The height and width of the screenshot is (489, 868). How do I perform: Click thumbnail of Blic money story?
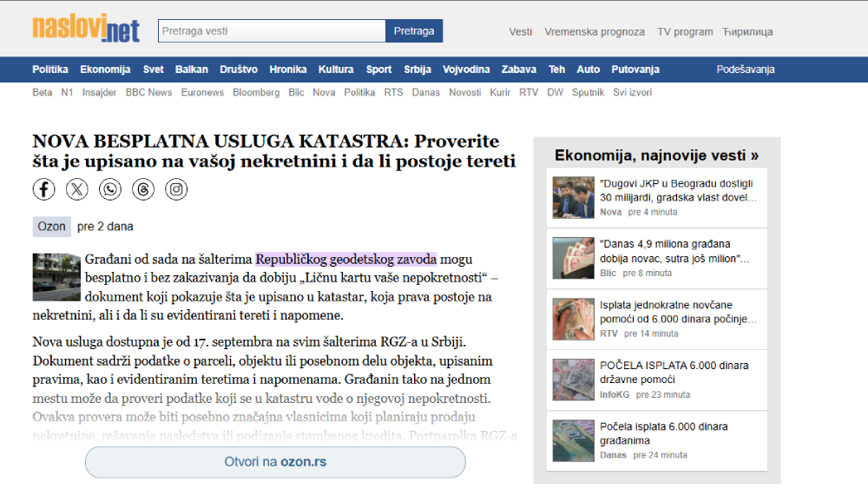coord(574,258)
